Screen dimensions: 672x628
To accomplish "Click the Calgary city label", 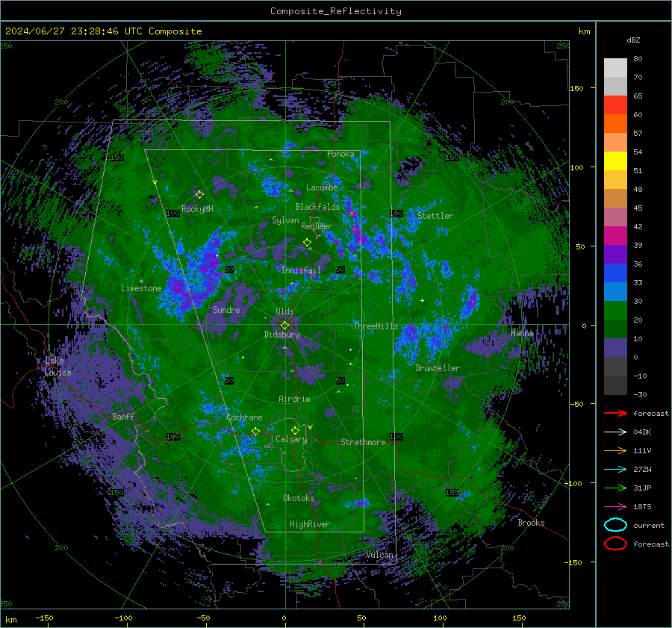I will (291, 439).
